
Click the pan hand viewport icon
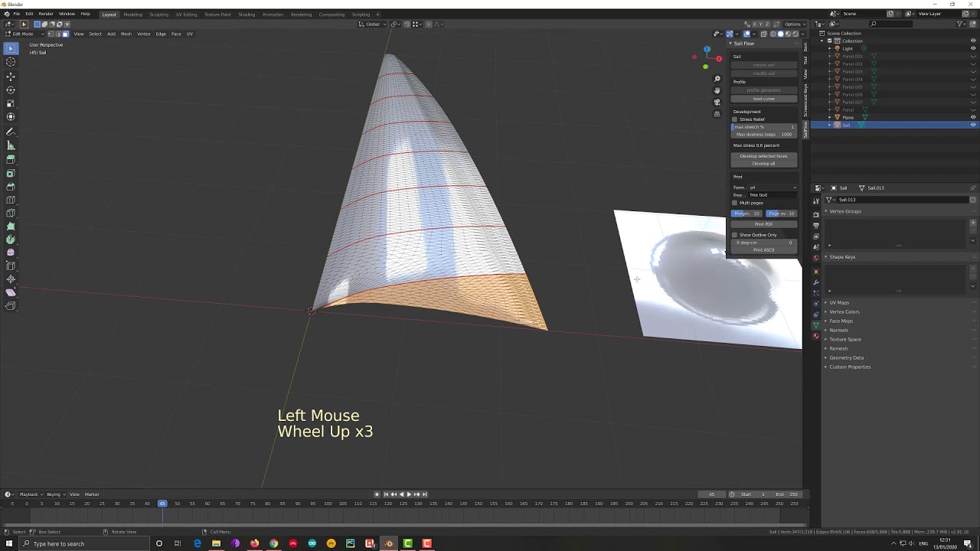tap(717, 90)
